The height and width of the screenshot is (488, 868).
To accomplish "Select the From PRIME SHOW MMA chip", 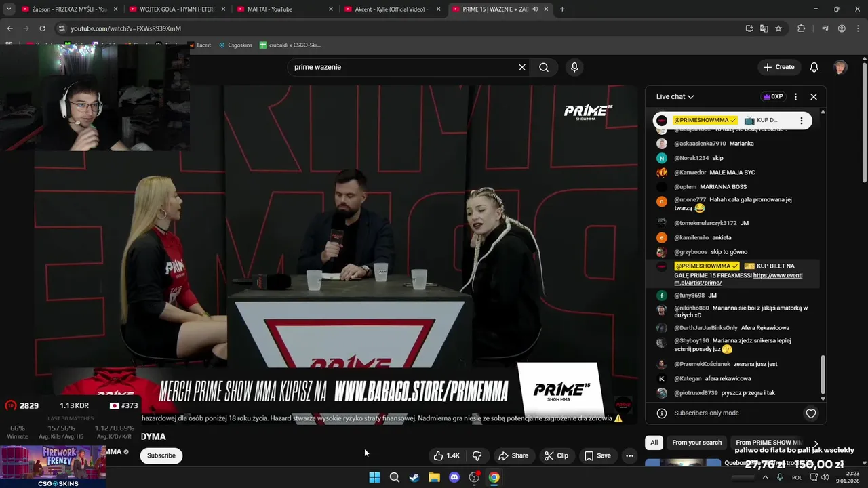I will pos(768,443).
